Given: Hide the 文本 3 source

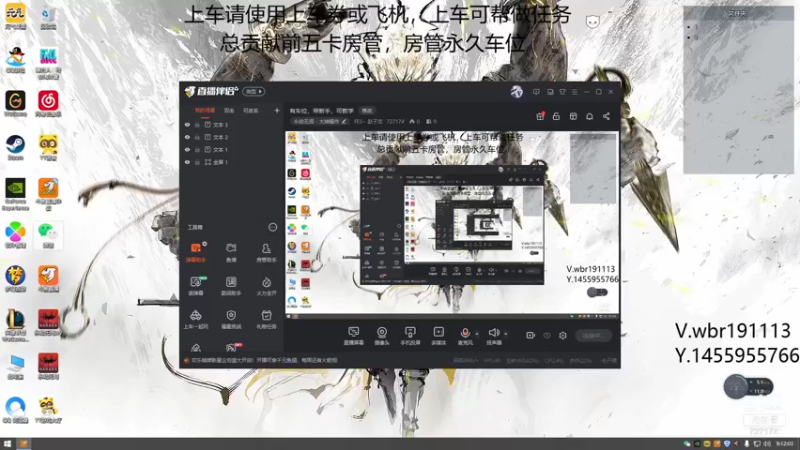Looking at the screenshot, I should coord(187,124).
